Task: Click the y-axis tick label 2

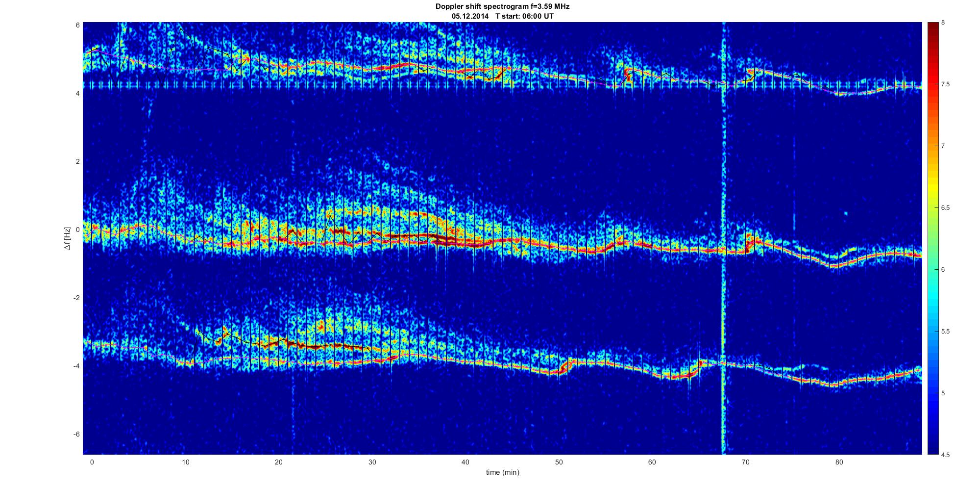Action: 77,161
